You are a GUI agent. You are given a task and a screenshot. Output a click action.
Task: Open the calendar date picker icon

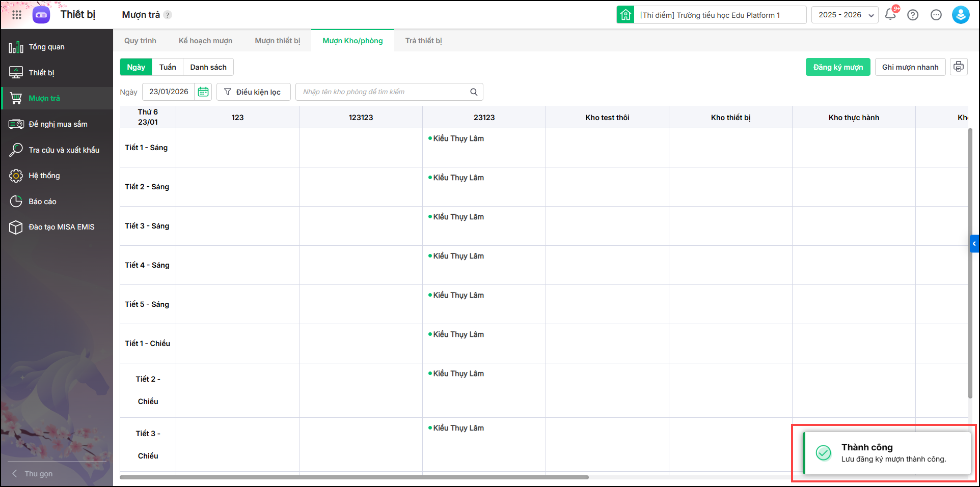tap(203, 92)
